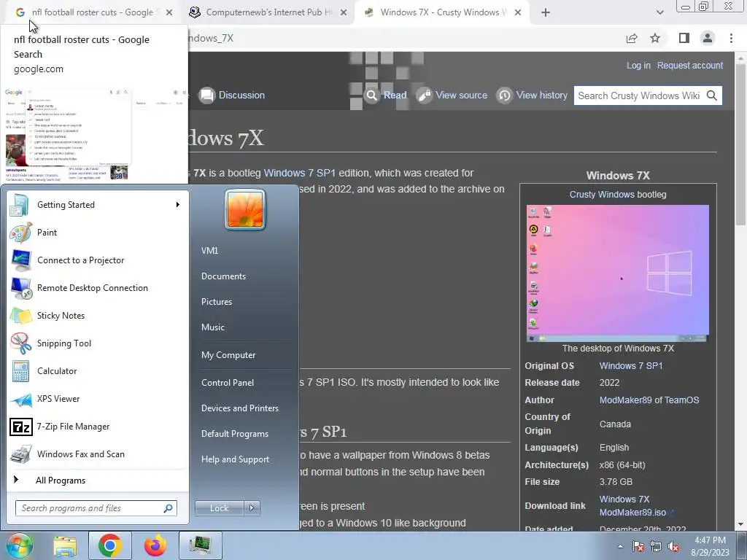The image size is (747, 560).
Task: Open the Windows 7X desktop screenshot thumbnail
Action: (x=617, y=273)
